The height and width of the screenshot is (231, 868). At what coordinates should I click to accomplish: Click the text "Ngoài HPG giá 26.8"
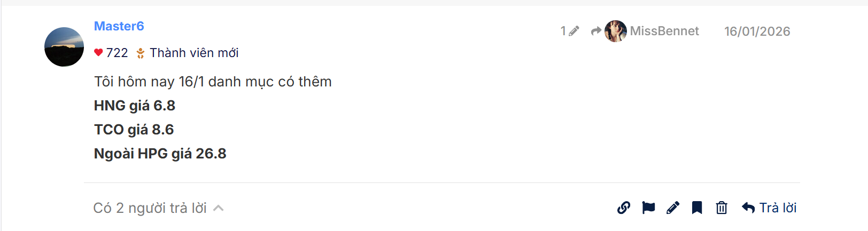tap(160, 154)
